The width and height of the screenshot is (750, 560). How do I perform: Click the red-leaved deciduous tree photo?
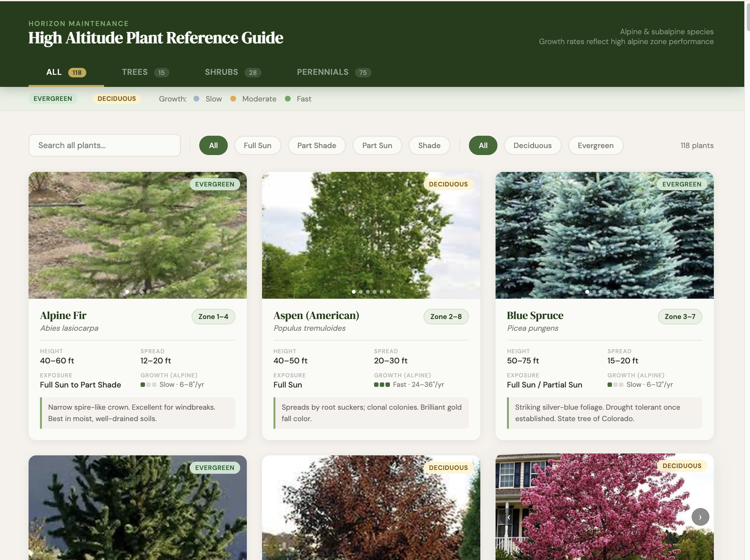pyautogui.click(x=371, y=507)
